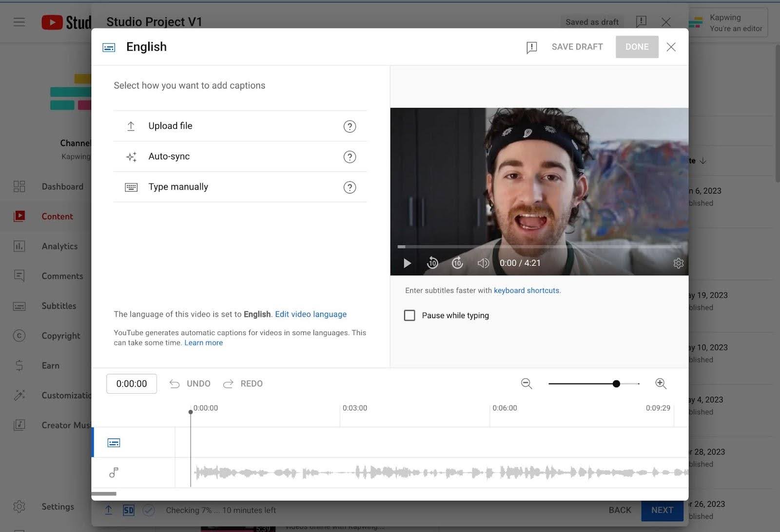Send feedback from Studio Project V1 dialog
Viewport: 780px width, 532px height.
tap(641, 21)
